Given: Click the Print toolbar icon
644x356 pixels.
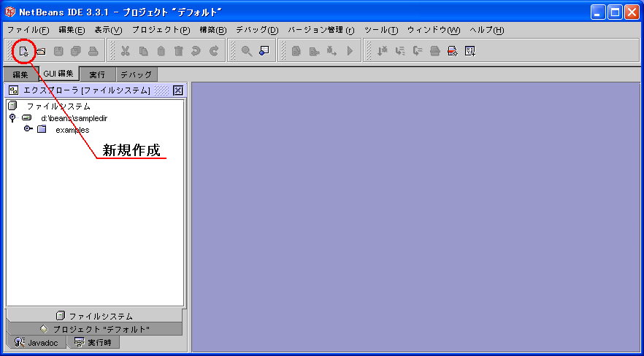Looking at the screenshot, I should [93, 51].
